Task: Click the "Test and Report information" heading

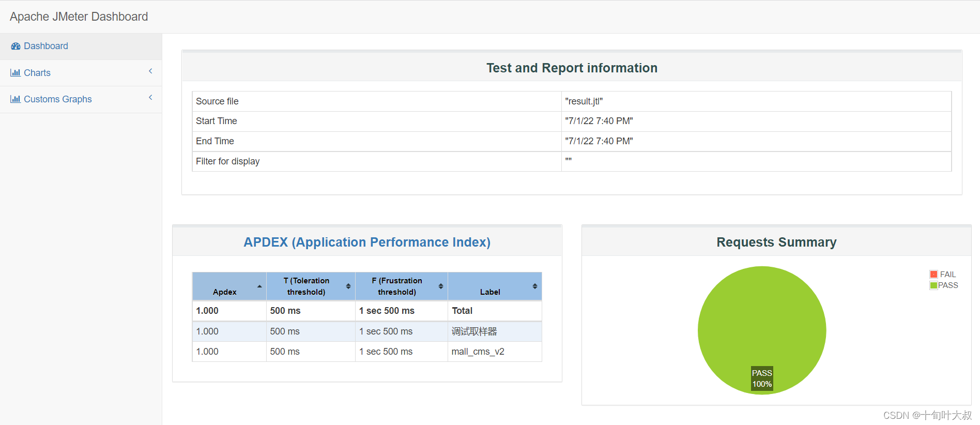Action: tap(572, 68)
